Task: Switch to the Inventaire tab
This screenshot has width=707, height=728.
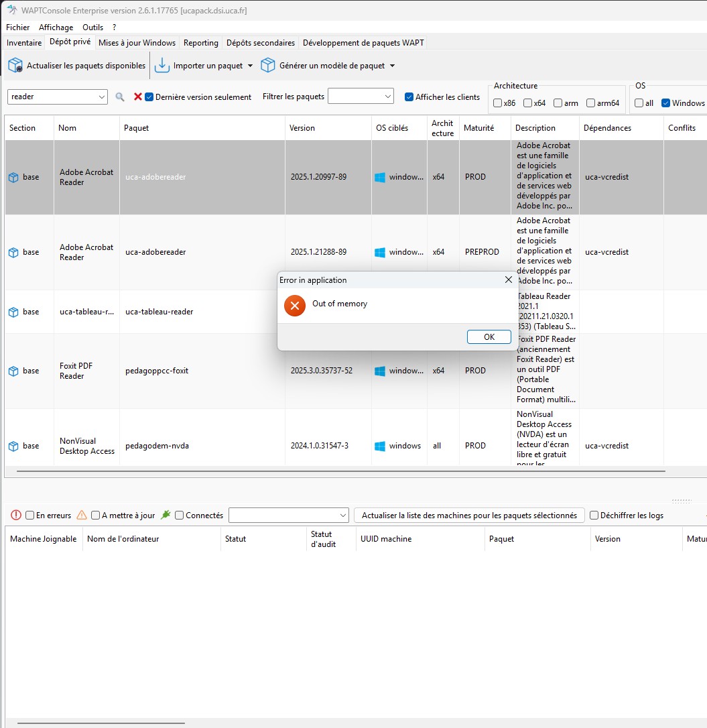Action: 24,43
